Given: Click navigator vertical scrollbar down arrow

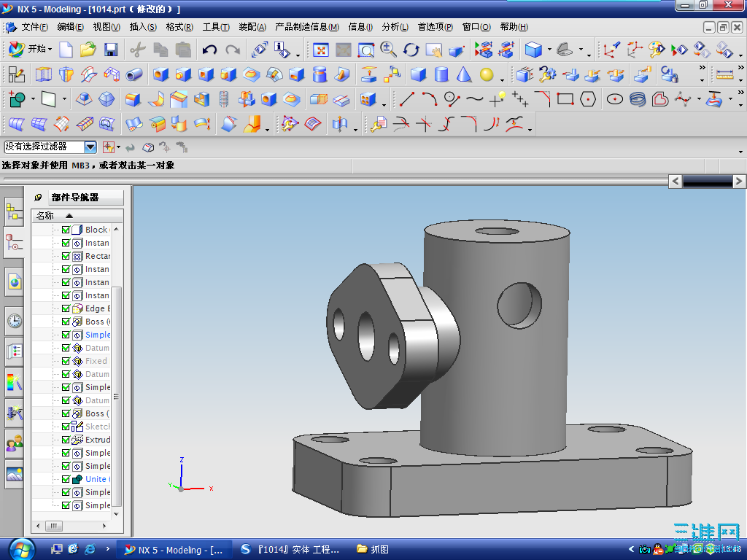Looking at the screenshot, I should (116, 514).
